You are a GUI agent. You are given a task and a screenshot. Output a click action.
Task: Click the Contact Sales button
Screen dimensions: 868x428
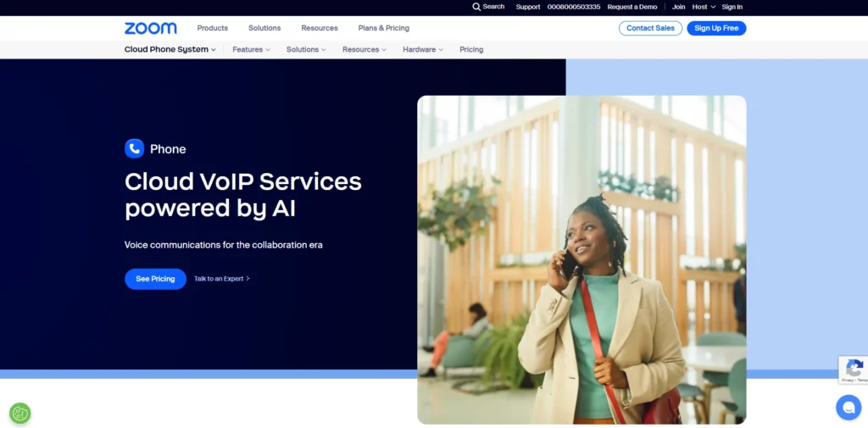pyautogui.click(x=650, y=28)
